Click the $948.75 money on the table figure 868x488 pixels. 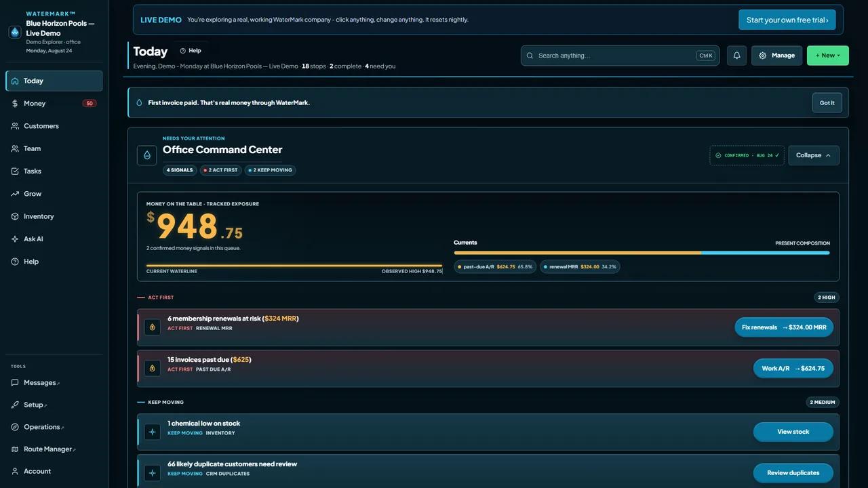point(195,226)
